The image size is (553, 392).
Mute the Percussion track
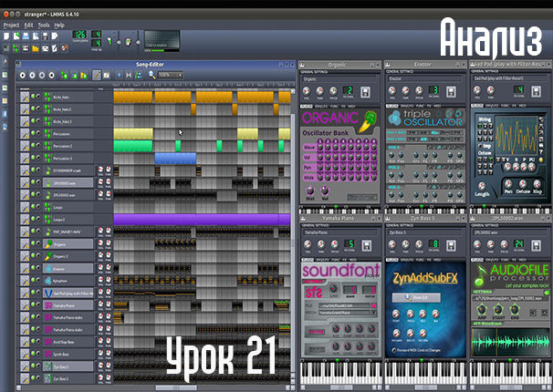pyautogui.click(x=33, y=133)
